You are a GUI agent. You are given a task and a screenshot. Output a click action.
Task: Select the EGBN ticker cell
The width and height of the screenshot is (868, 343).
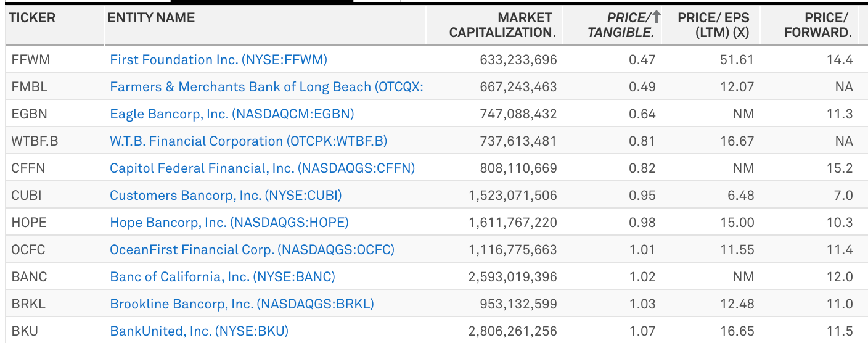pos(29,114)
